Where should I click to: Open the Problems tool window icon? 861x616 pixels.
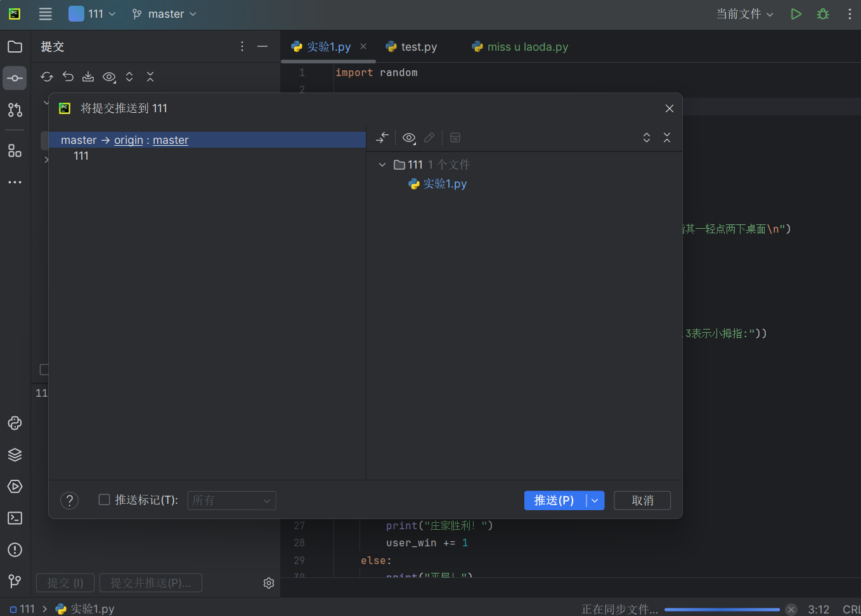tap(15, 550)
